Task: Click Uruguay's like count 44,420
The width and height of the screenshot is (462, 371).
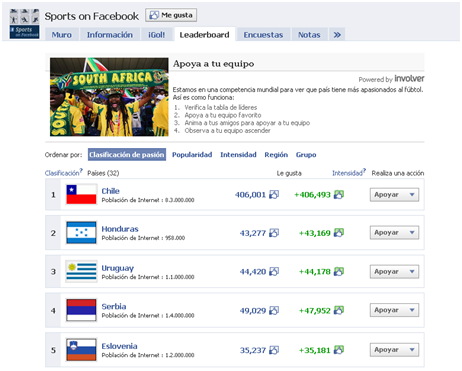Action: tap(253, 272)
